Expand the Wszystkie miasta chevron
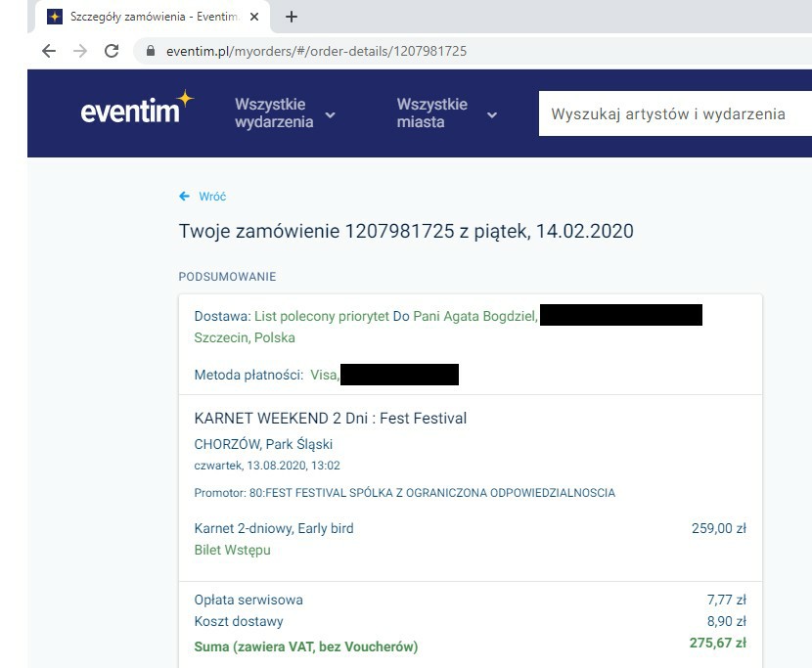Image resolution: width=812 pixels, height=668 pixels. (492, 115)
